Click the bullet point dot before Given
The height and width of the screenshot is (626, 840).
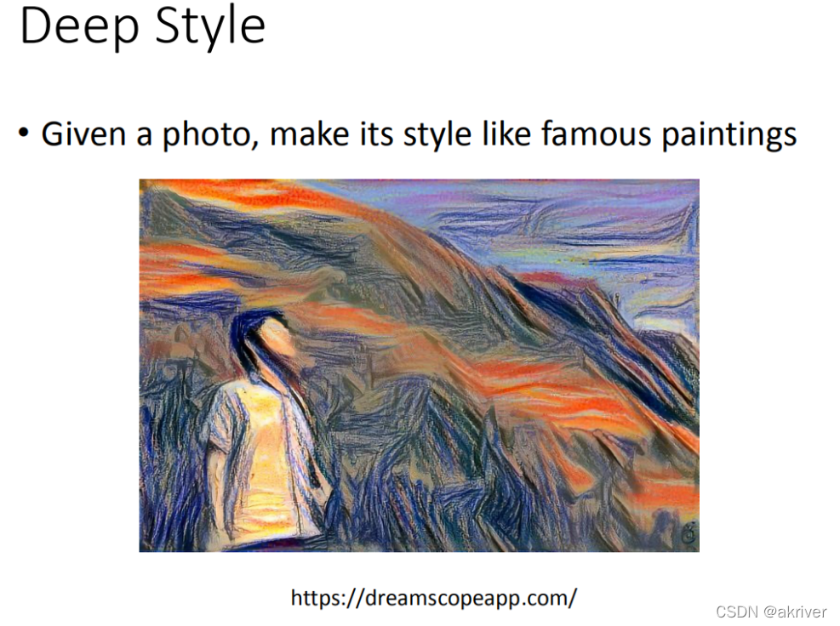[23, 133]
